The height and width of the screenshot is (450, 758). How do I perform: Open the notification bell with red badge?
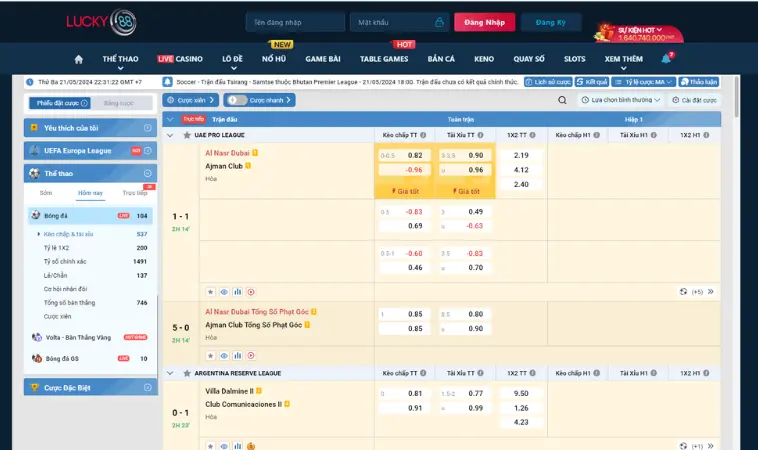667,58
